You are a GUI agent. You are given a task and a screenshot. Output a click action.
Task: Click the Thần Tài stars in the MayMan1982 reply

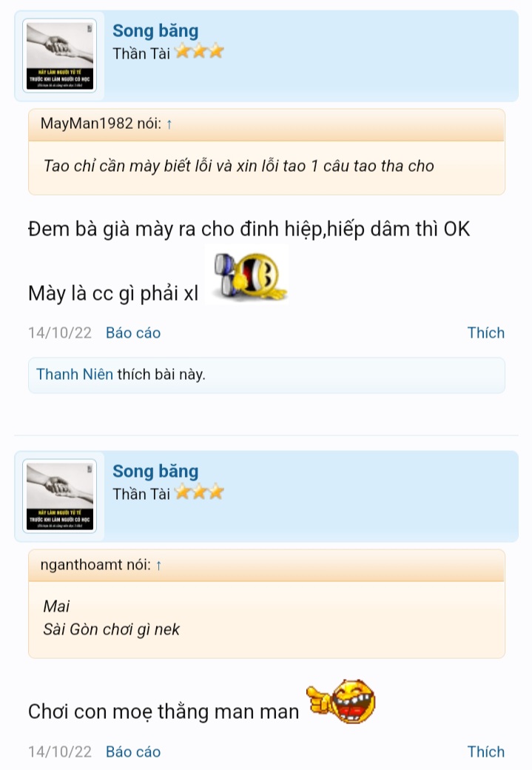click(200, 53)
